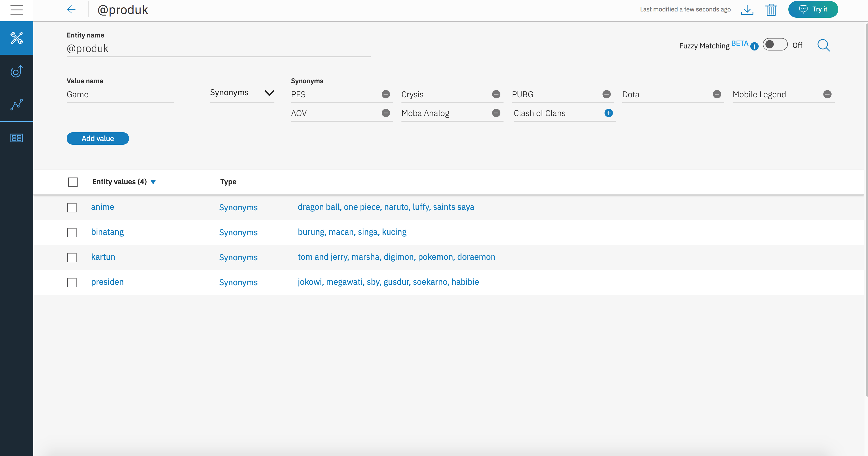
Task: Open the binatang entity value
Action: (108, 232)
